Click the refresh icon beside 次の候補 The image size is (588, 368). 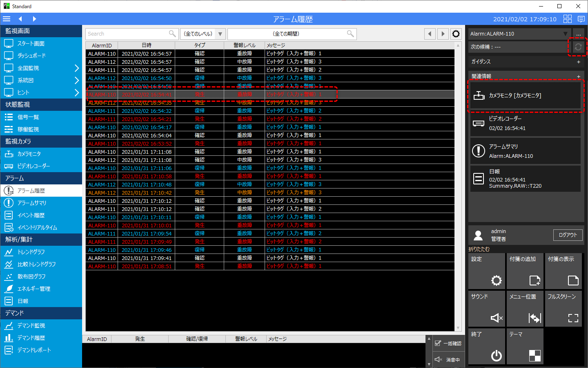coord(578,47)
